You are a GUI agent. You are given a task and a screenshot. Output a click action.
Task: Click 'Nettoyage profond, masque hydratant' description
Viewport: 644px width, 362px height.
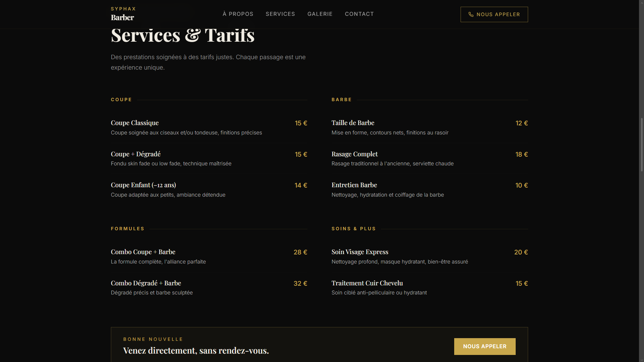(x=399, y=262)
